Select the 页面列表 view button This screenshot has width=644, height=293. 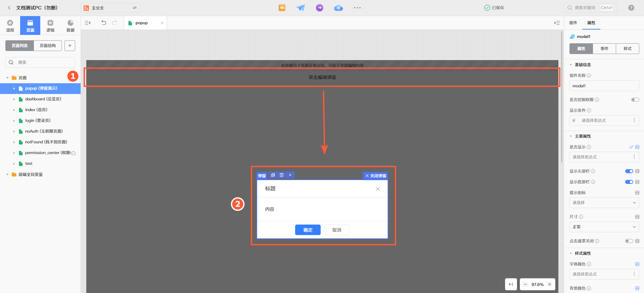pyautogui.click(x=19, y=46)
